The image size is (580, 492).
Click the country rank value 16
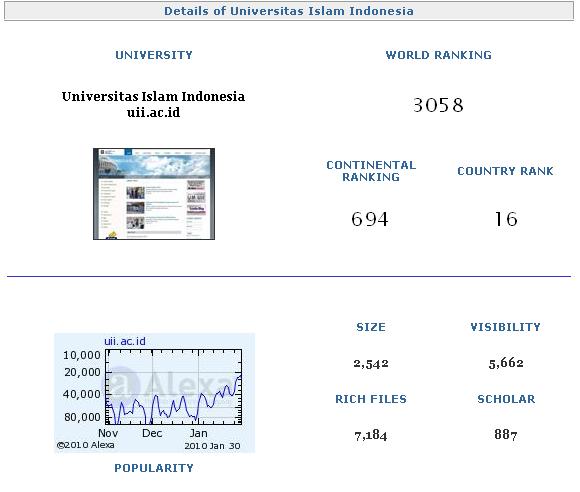[x=506, y=219]
